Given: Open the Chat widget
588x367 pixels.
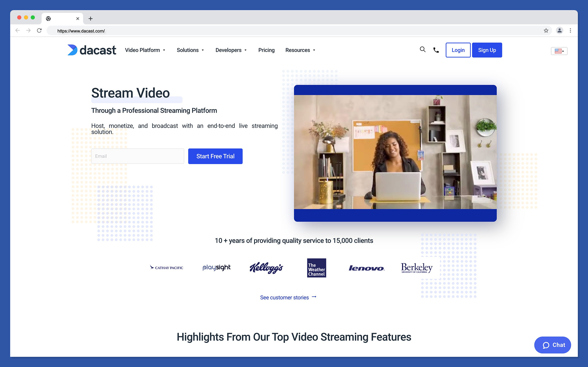Looking at the screenshot, I should [552, 345].
